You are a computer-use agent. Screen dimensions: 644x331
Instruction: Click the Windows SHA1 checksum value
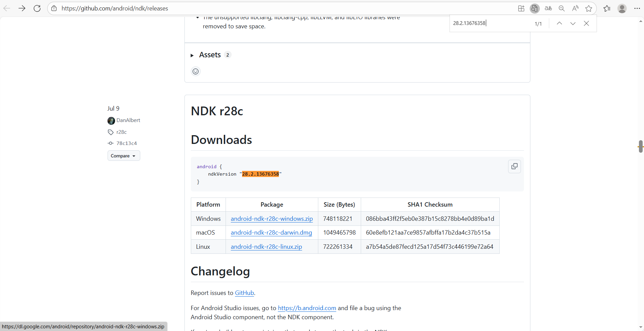tap(430, 219)
